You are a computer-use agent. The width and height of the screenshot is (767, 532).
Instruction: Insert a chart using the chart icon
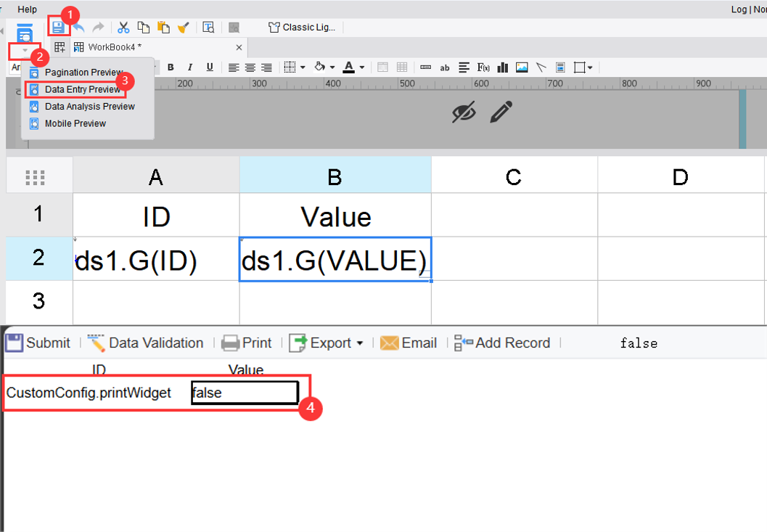502,67
